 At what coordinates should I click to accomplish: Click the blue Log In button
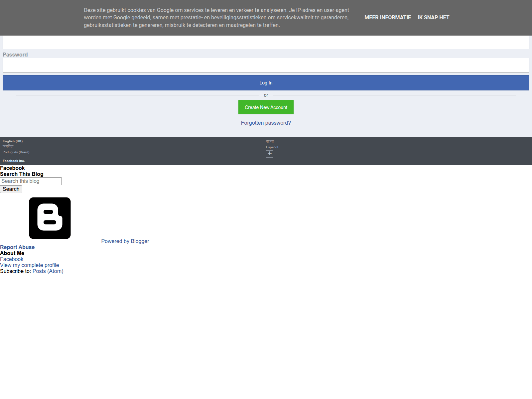click(x=266, y=83)
